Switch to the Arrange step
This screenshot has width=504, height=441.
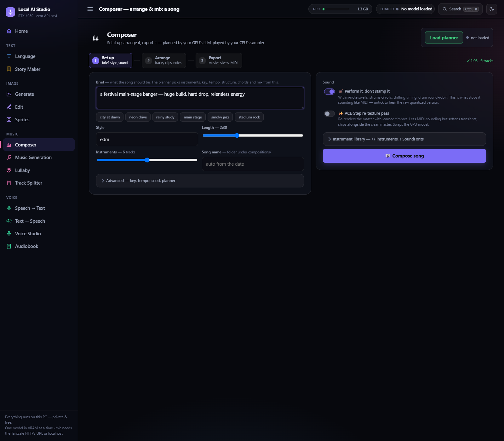click(164, 60)
